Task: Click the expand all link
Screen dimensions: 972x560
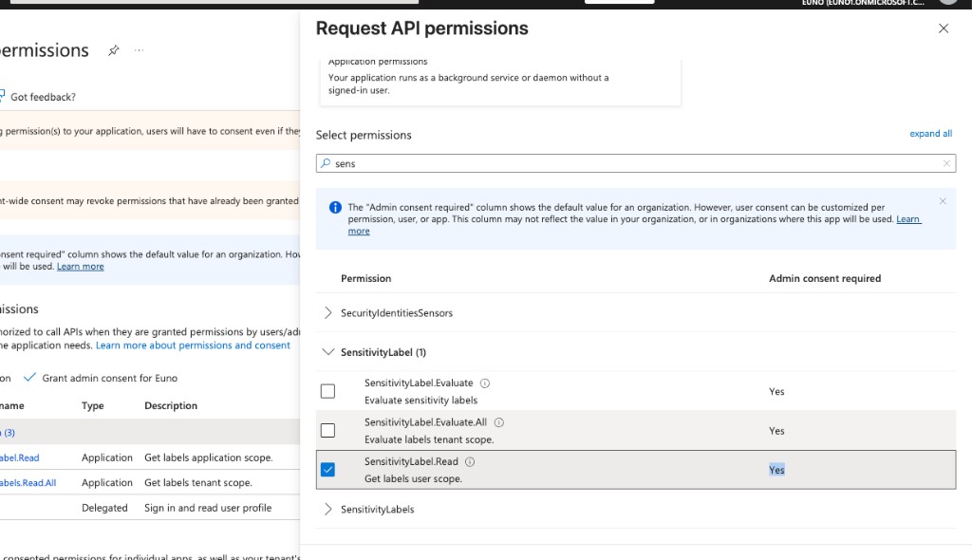Action: click(x=930, y=133)
